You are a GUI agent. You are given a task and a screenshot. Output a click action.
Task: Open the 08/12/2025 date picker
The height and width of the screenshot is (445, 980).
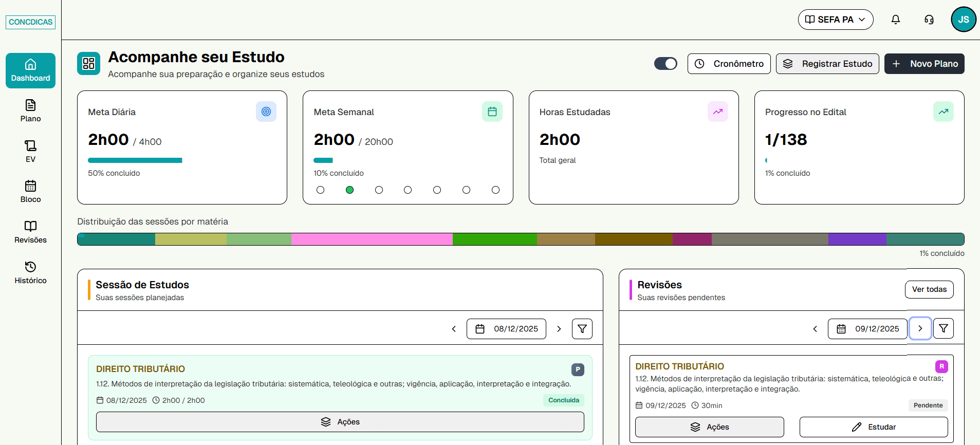506,329
